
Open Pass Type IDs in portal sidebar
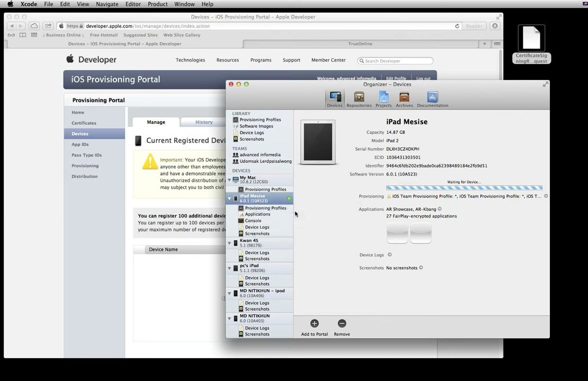(87, 155)
